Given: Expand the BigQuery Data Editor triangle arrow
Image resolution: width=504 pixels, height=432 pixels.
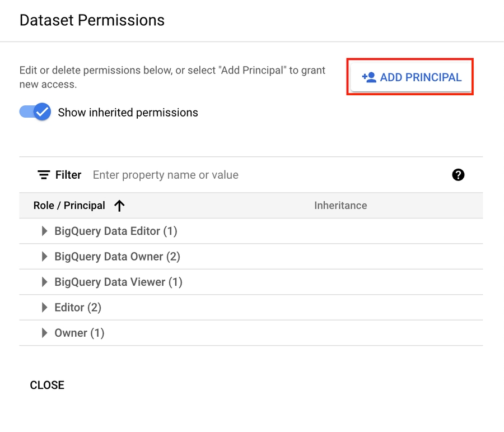Looking at the screenshot, I should (x=44, y=231).
